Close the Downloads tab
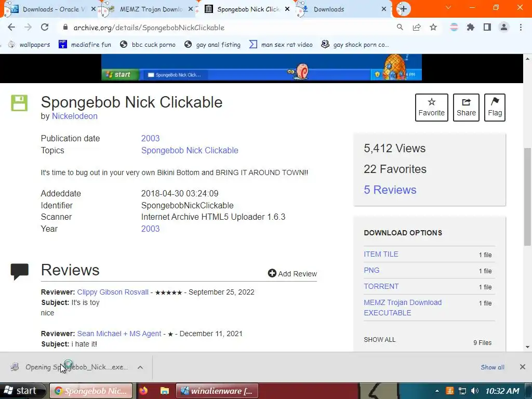The height and width of the screenshot is (399, 532). pyautogui.click(x=384, y=9)
